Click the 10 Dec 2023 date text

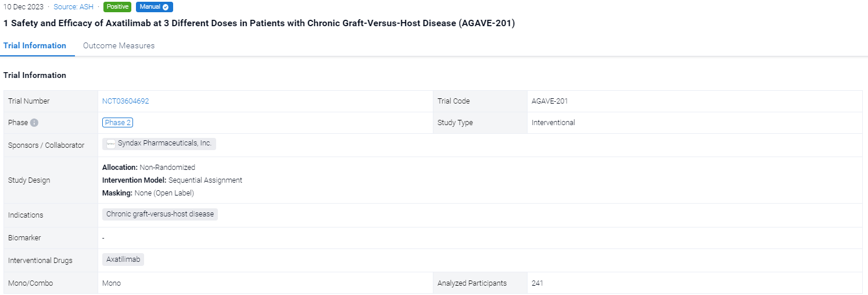23,7
